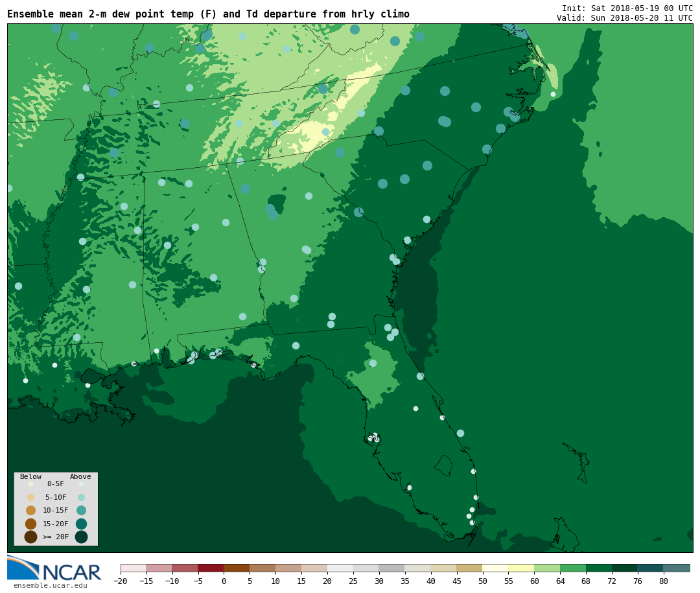Click the Valid: Sun 2018-05-20 11 UTC text

[625, 18]
